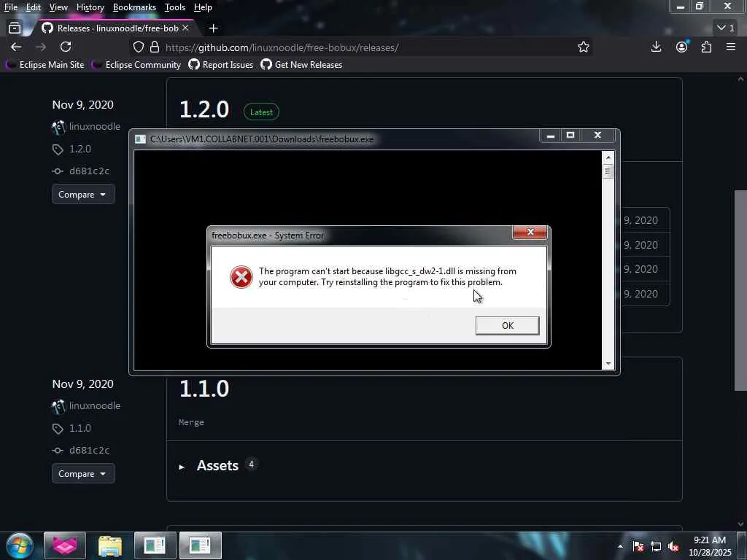Click the 1.2.0 tag link in sidebar
This screenshot has width=747, height=560.
80,149
